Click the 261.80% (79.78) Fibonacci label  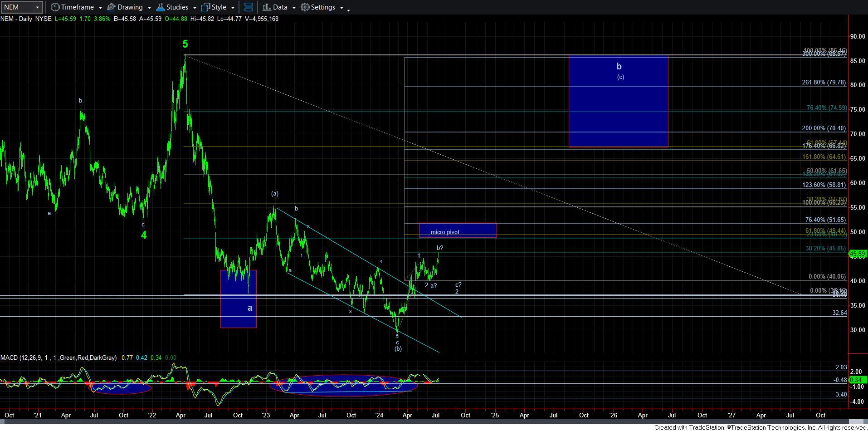click(x=824, y=83)
